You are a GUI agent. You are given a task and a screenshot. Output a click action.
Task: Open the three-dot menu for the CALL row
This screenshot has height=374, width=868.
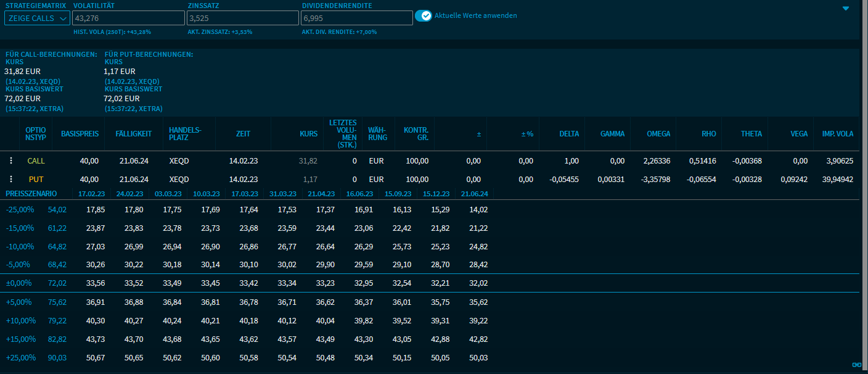(x=10, y=160)
